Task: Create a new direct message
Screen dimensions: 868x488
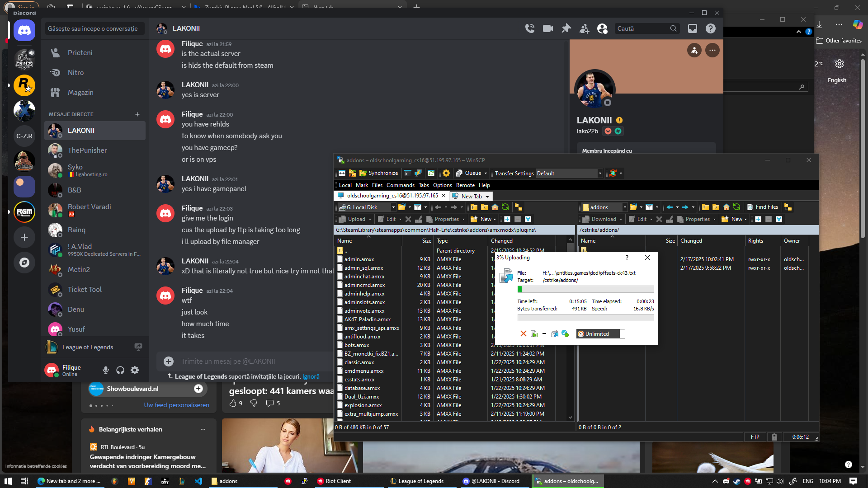Action: tap(137, 114)
